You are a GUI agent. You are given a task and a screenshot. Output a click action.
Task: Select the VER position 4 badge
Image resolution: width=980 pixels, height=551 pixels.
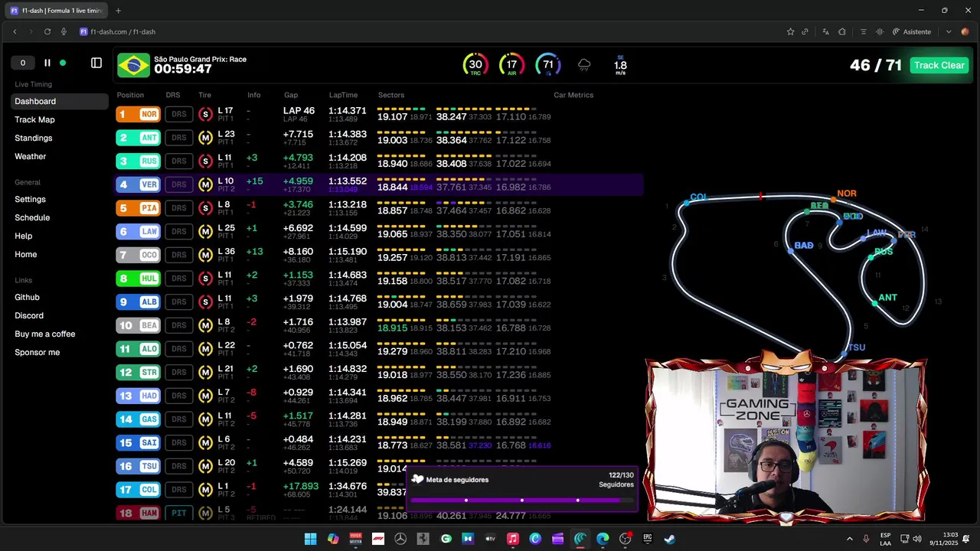[x=138, y=184]
